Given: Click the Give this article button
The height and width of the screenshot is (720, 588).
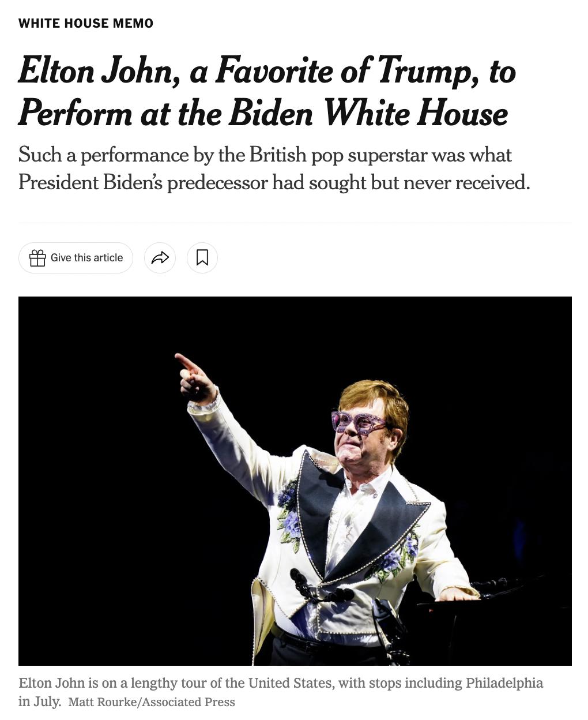Looking at the screenshot, I should pyautogui.click(x=76, y=258).
